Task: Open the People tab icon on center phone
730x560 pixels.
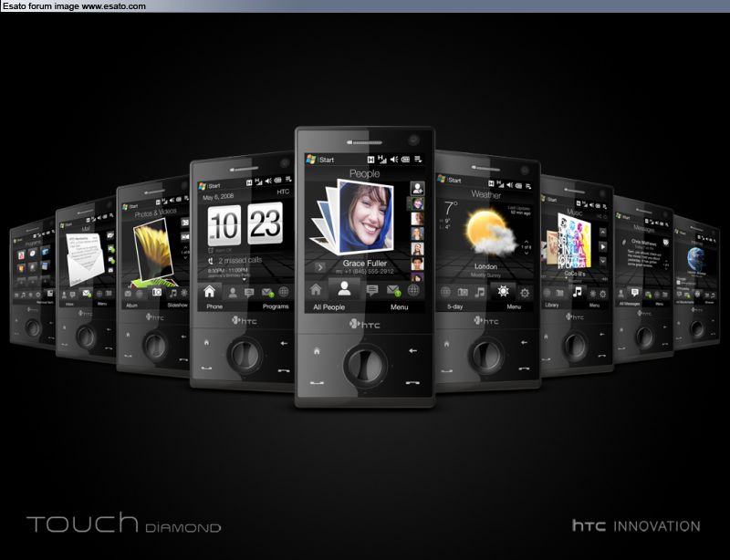Action: pyautogui.click(x=344, y=288)
